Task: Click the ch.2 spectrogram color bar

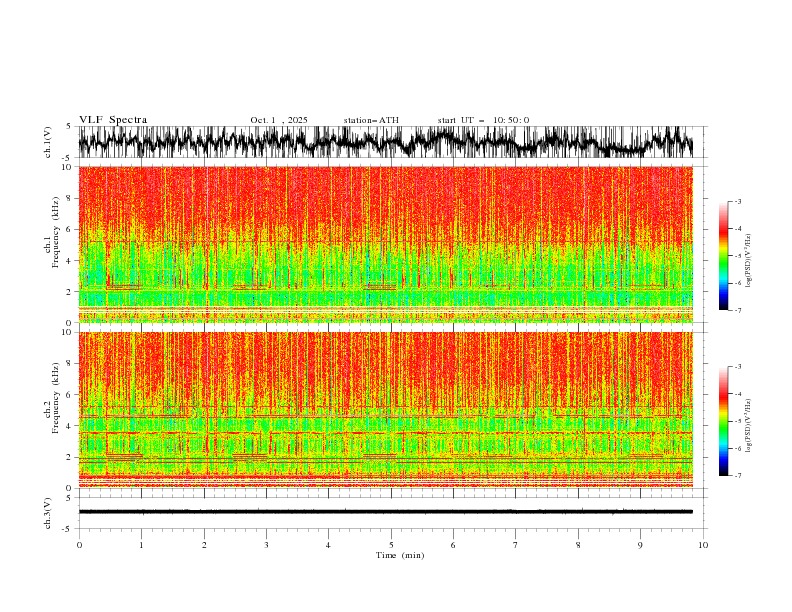Action: click(723, 421)
